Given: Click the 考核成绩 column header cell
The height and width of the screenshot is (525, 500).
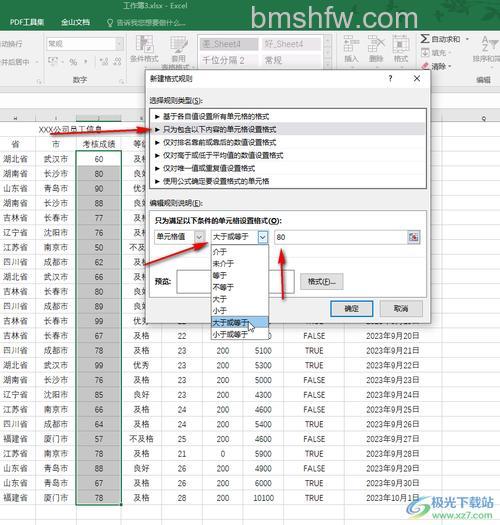Looking at the screenshot, I should click(99, 144).
